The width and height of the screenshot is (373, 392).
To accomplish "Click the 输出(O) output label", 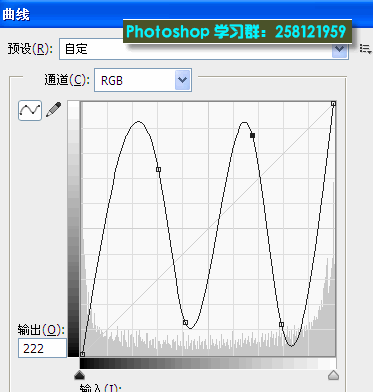I will click(x=41, y=330).
